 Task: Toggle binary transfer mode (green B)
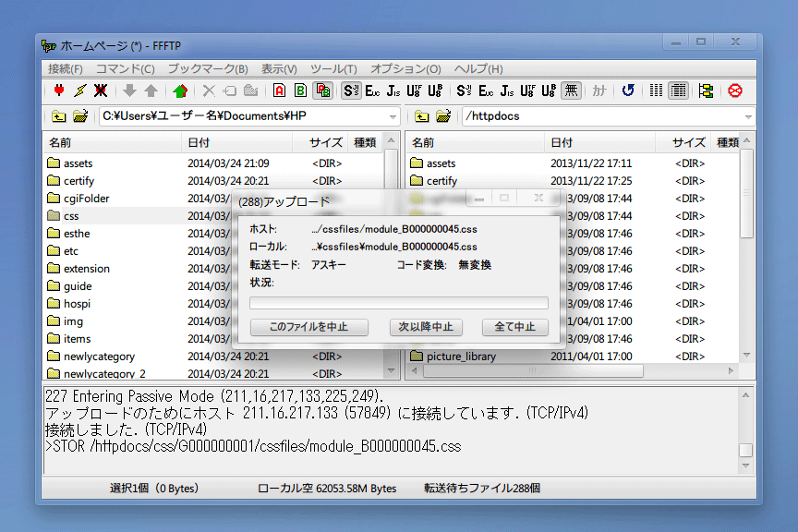click(x=300, y=91)
